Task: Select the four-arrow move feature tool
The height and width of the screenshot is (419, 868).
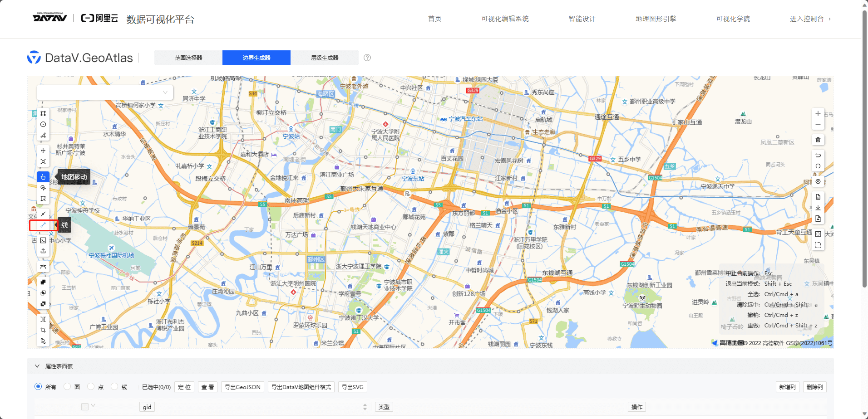Action: [43, 151]
